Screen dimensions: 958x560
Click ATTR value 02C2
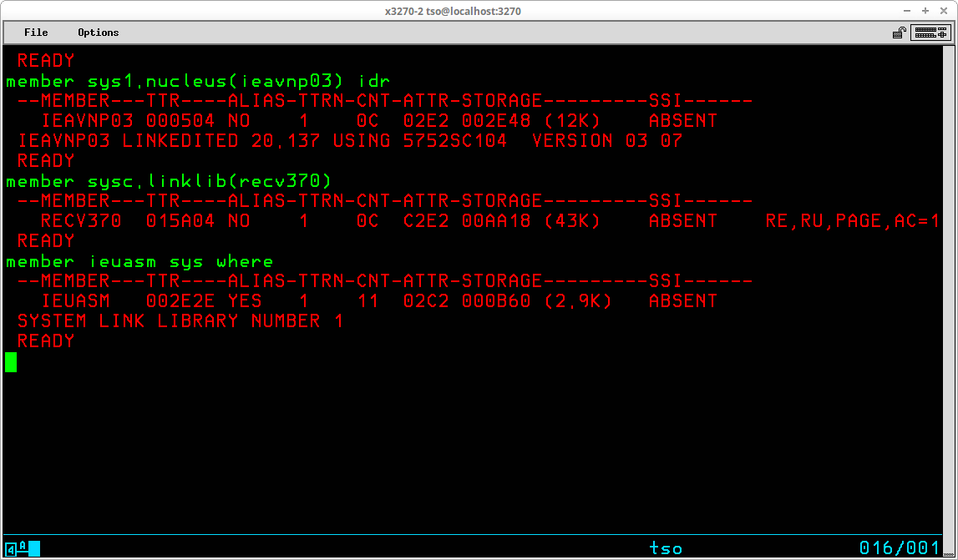coord(426,301)
